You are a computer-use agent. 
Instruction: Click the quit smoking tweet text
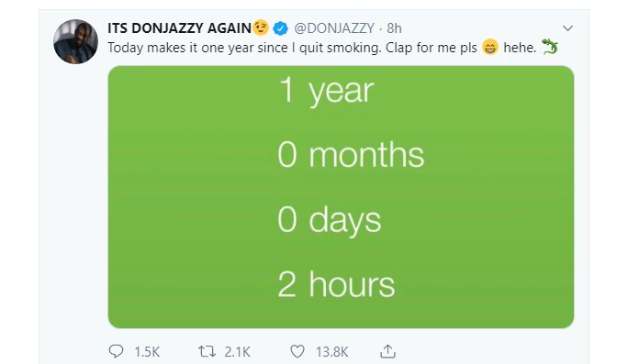point(292,48)
